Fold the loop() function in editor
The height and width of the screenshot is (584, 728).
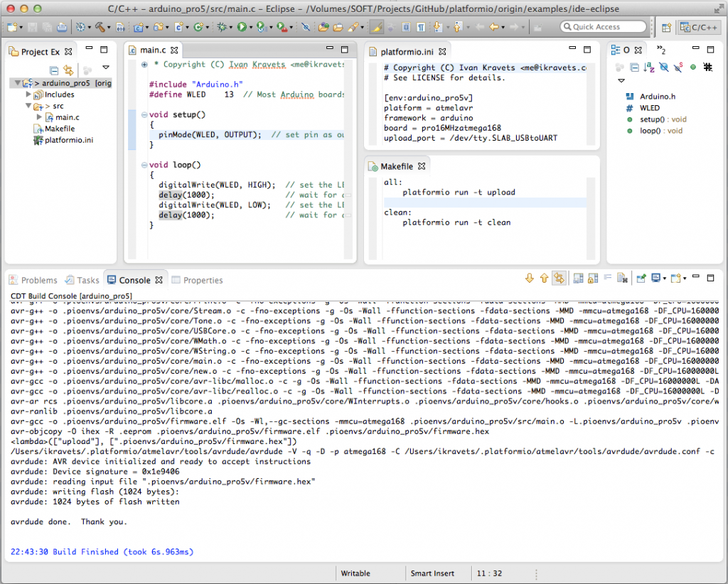(x=144, y=165)
